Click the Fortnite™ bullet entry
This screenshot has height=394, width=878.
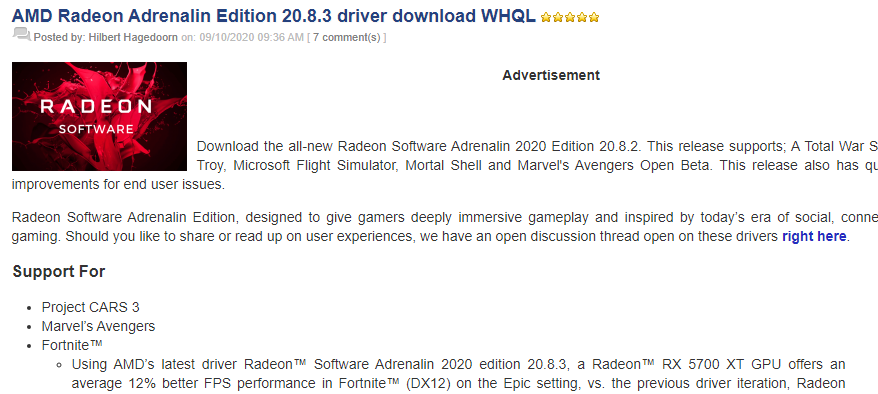click(72, 345)
